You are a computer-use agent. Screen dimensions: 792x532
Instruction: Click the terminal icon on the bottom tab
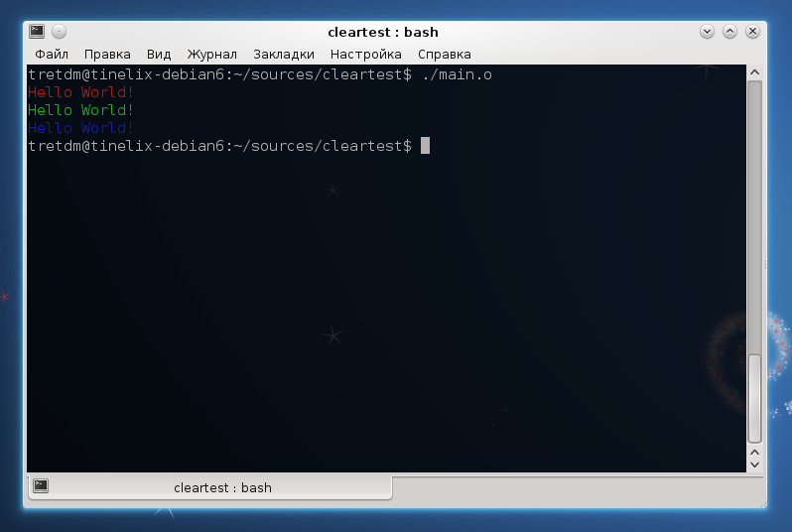41,486
